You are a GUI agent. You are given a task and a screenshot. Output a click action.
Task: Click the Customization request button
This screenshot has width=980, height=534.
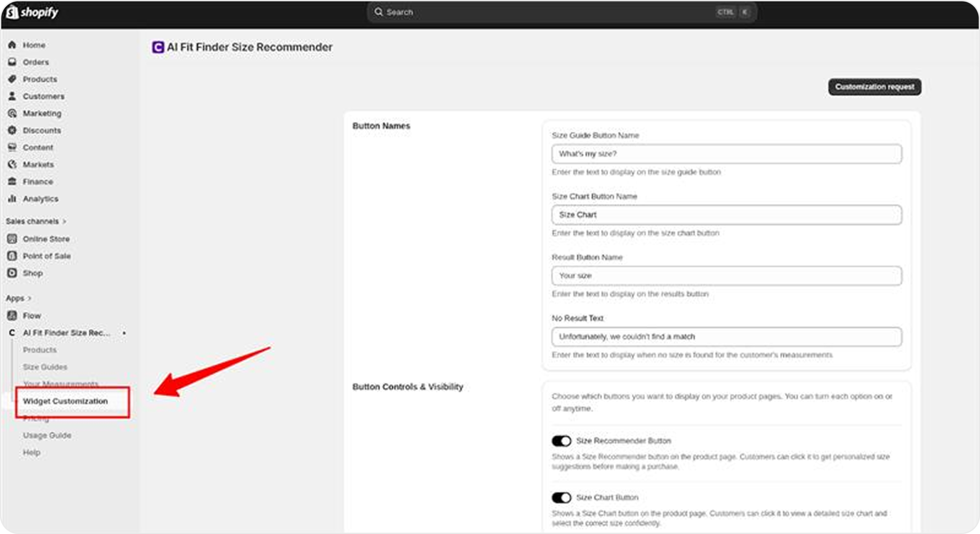pyautogui.click(x=874, y=87)
